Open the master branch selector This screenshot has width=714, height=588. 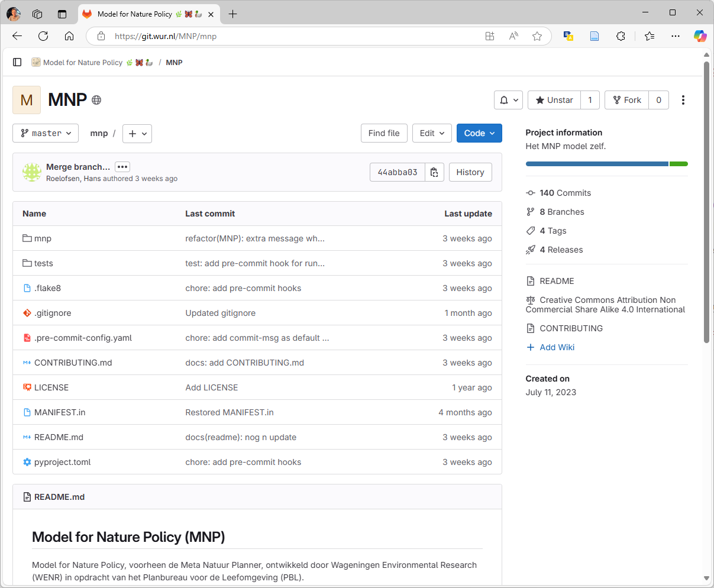pos(46,133)
